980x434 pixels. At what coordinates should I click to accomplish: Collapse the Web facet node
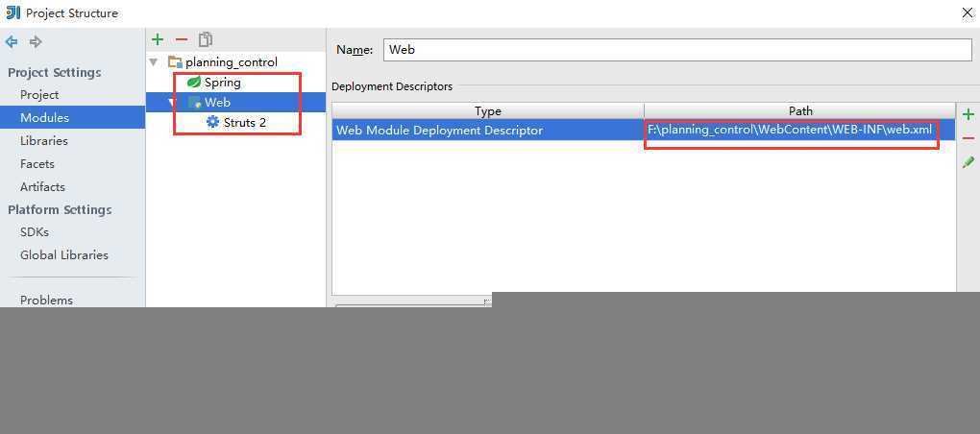(x=173, y=102)
